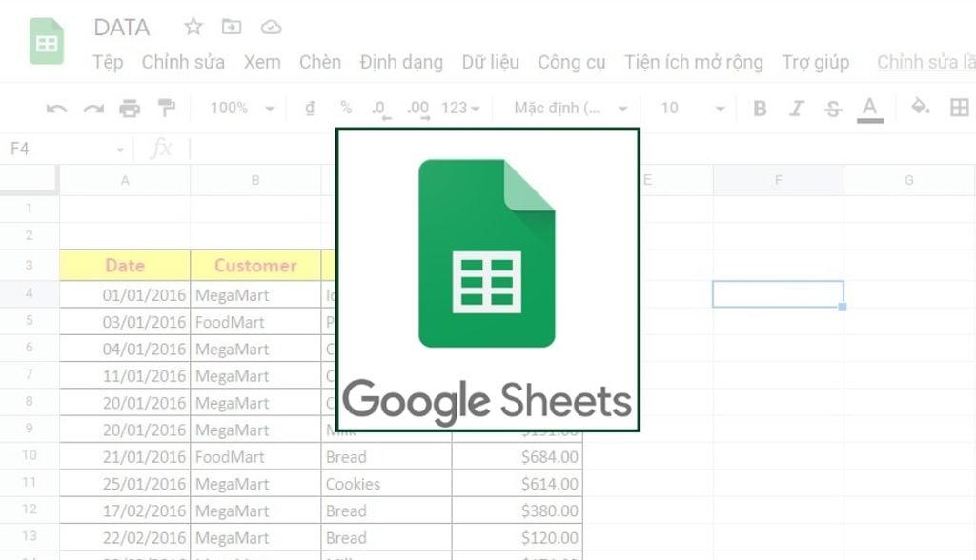The image size is (976, 560).
Task: Select cell with 11/01/2016
Action: click(125, 376)
